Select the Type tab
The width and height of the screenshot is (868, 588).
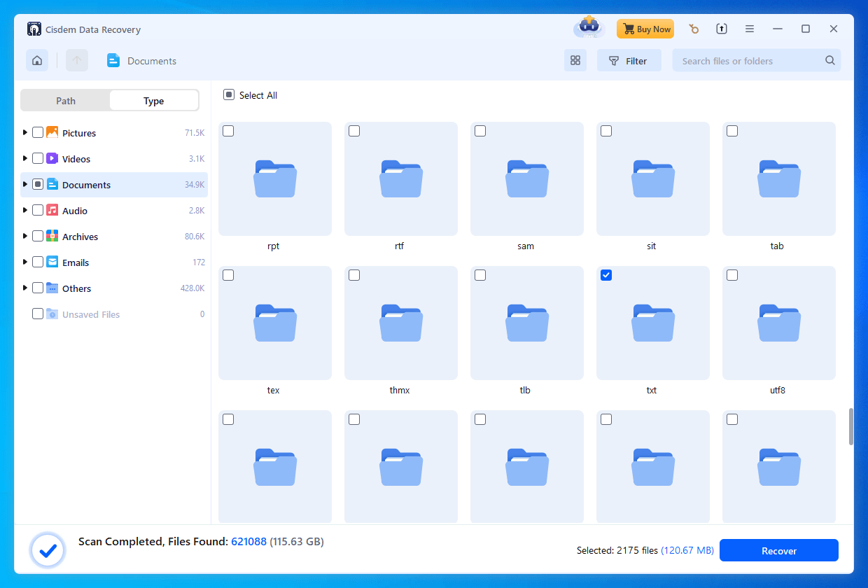tap(153, 101)
